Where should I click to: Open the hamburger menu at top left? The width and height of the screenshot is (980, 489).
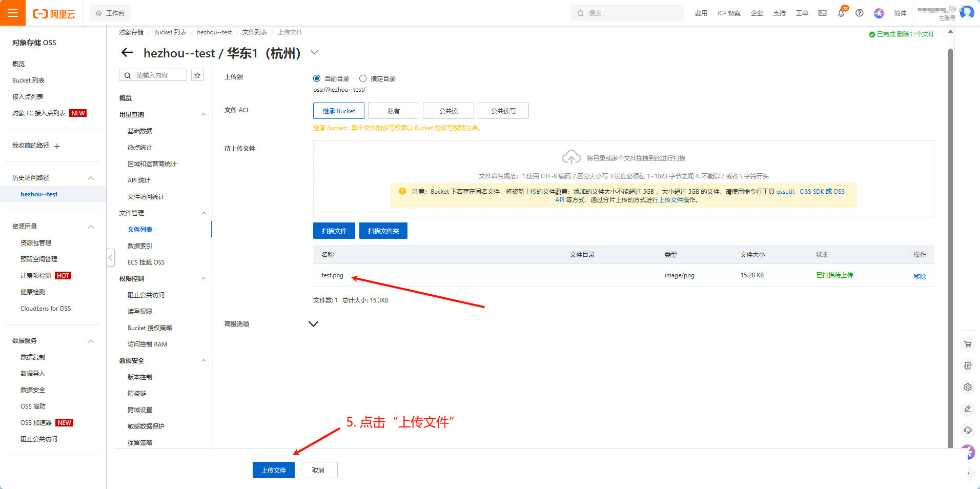tap(13, 13)
